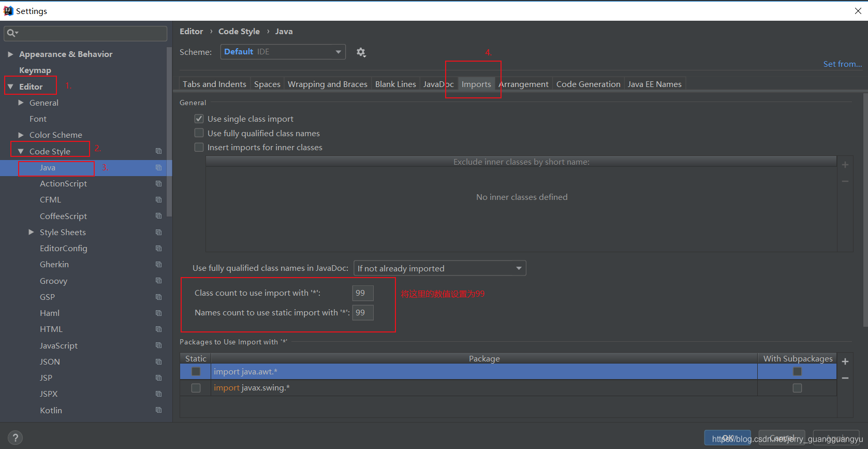Open the scheme actions gear icon
The width and height of the screenshot is (868, 449).
click(361, 52)
